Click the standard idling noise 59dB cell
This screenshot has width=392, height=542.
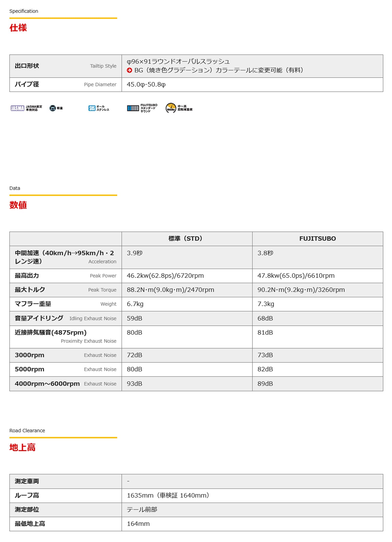pyautogui.click(x=135, y=318)
